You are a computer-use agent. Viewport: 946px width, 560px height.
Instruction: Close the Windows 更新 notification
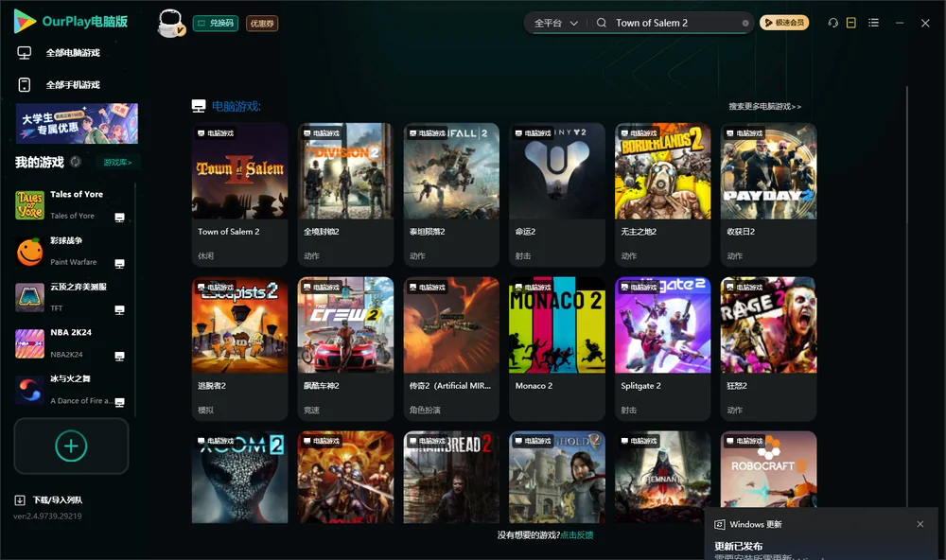click(x=920, y=524)
